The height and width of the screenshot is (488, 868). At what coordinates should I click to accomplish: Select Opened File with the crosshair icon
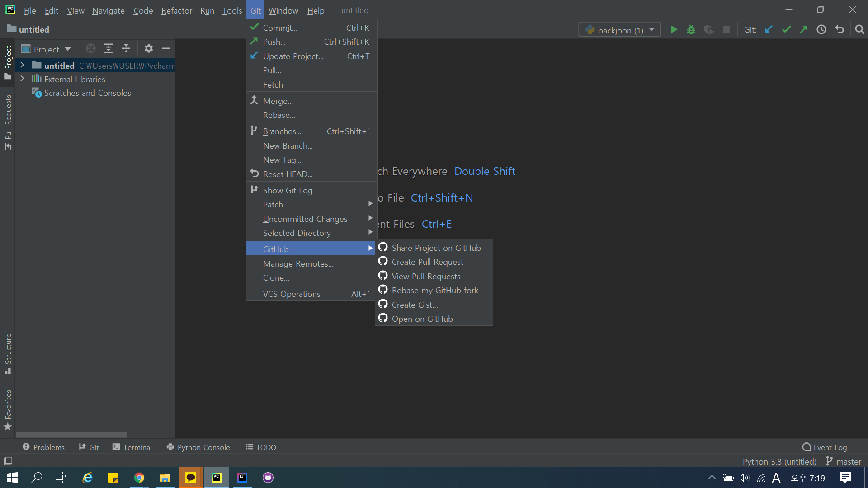(90, 48)
